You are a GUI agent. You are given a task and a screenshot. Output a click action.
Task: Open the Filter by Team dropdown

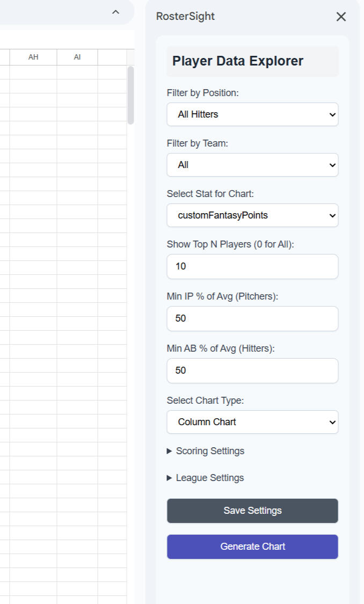(x=252, y=165)
